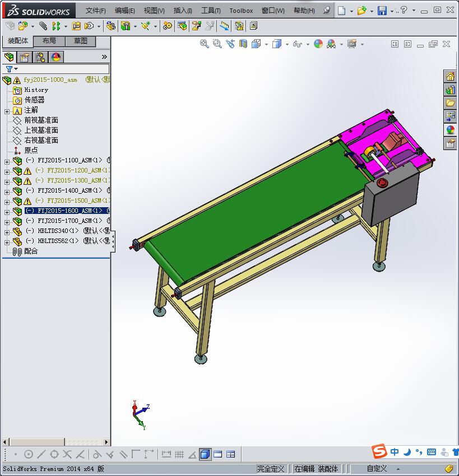Click the Section View icon
This screenshot has height=476, width=459.
pyautogui.click(x=243, y=44)
